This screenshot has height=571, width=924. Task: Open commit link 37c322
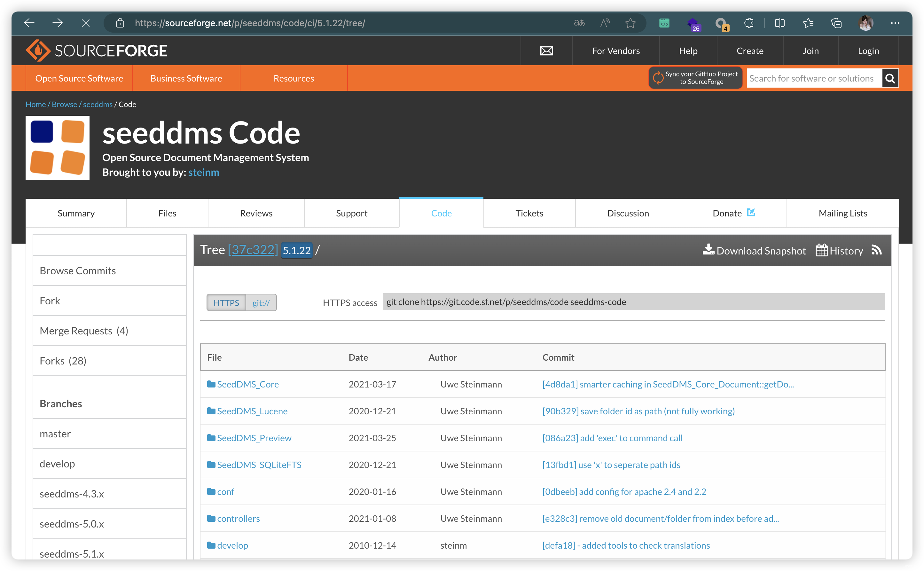click(253, 250)
